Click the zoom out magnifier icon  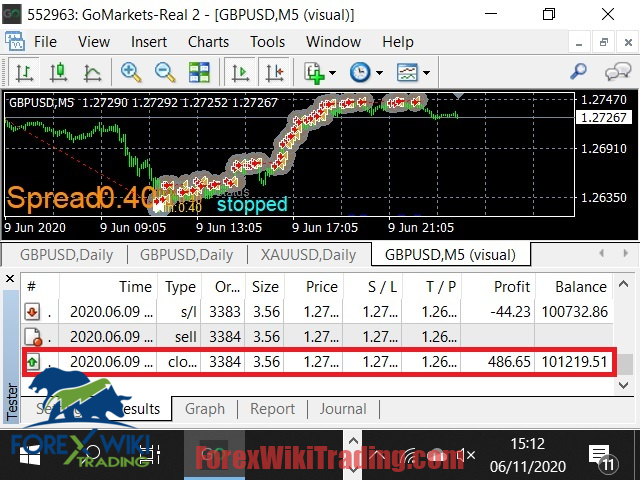coord(165,73)
